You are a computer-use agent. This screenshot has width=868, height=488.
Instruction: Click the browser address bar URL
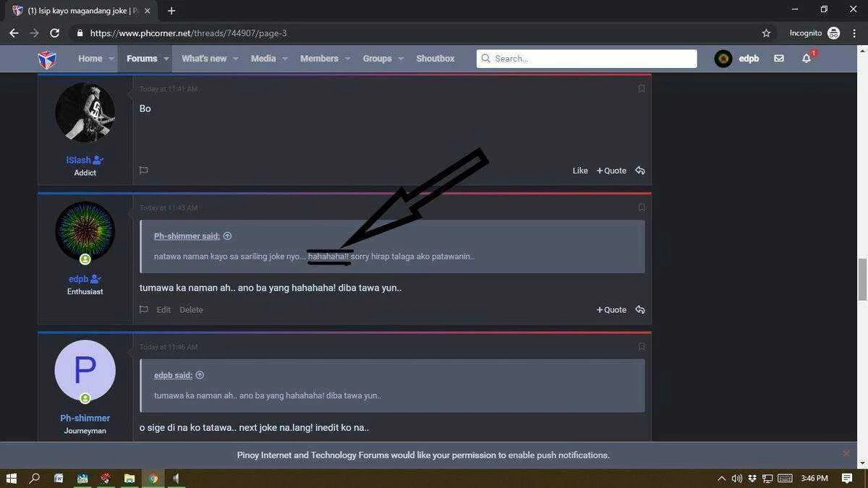(189, 33)
